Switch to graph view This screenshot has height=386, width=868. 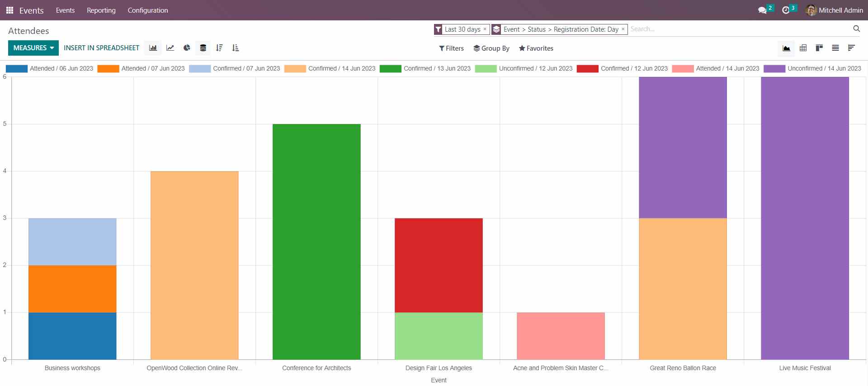[786, 48]
